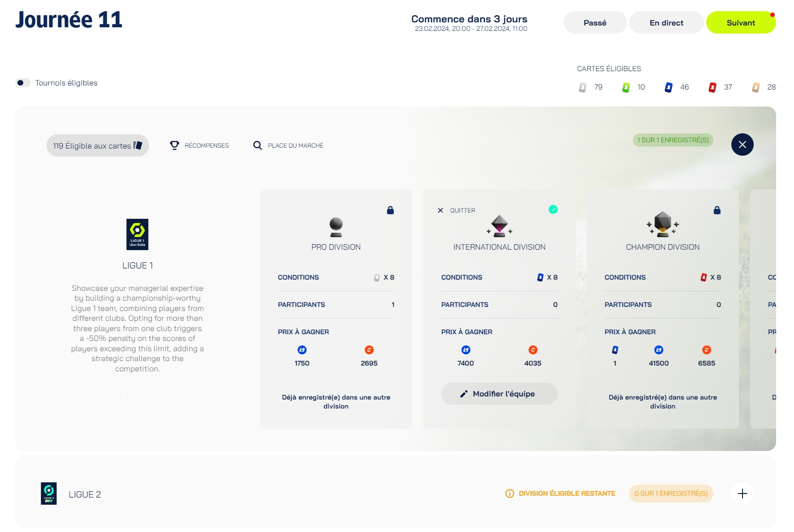Image resolution: width=794 pixels, height=532 pixels.
Task: Click the Champion Division gem trophy icon
Action: 662,224
